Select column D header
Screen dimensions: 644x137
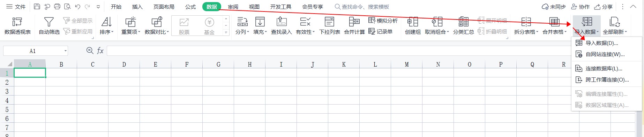124,64
